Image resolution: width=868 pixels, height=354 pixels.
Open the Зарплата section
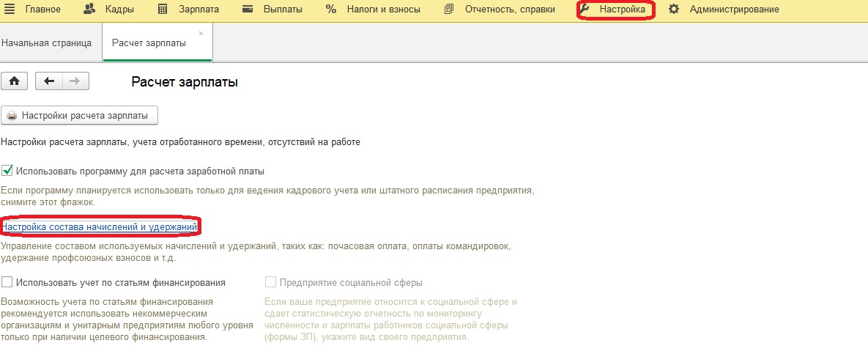199,10
